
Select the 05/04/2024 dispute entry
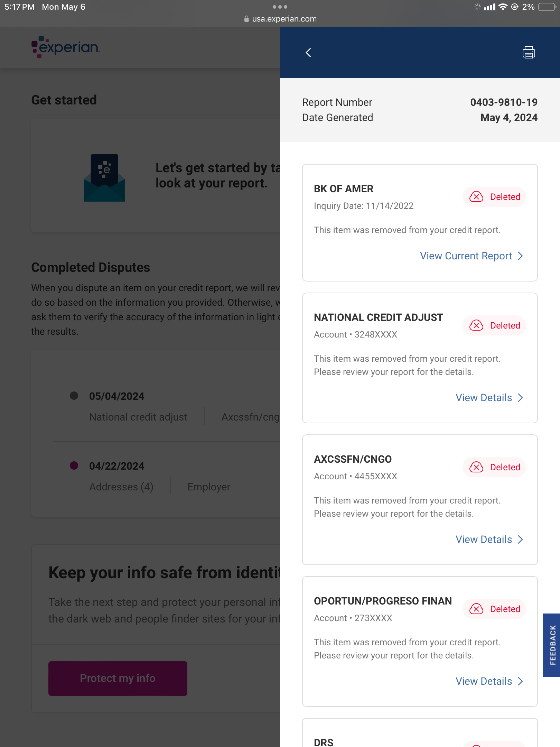pos(116,396)
